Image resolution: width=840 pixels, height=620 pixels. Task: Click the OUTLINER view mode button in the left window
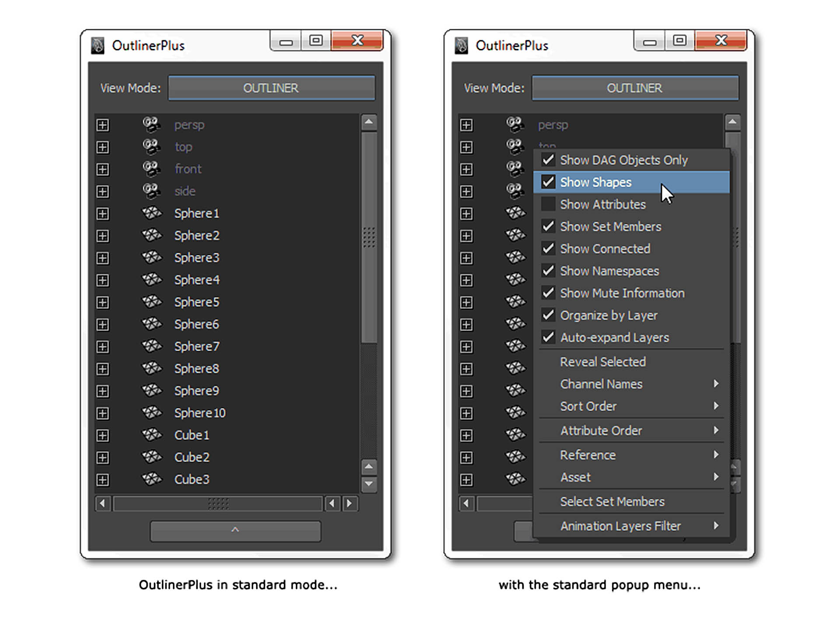coord(271,88)
